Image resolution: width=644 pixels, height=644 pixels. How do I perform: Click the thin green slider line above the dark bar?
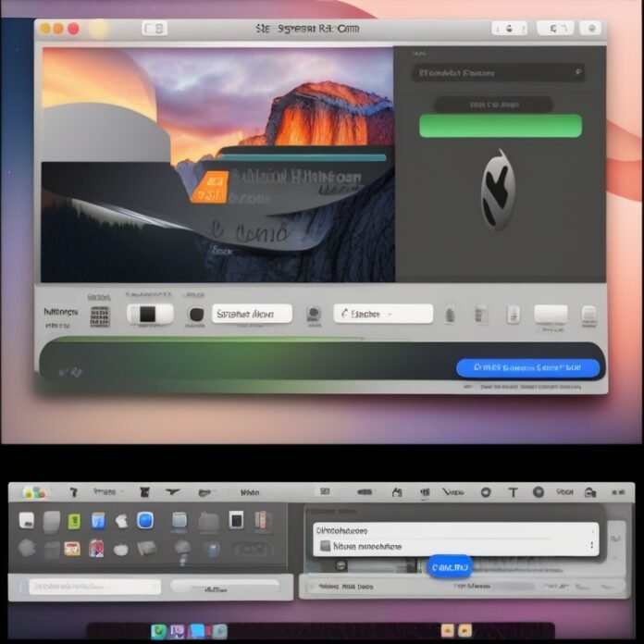tap(209, 339)
